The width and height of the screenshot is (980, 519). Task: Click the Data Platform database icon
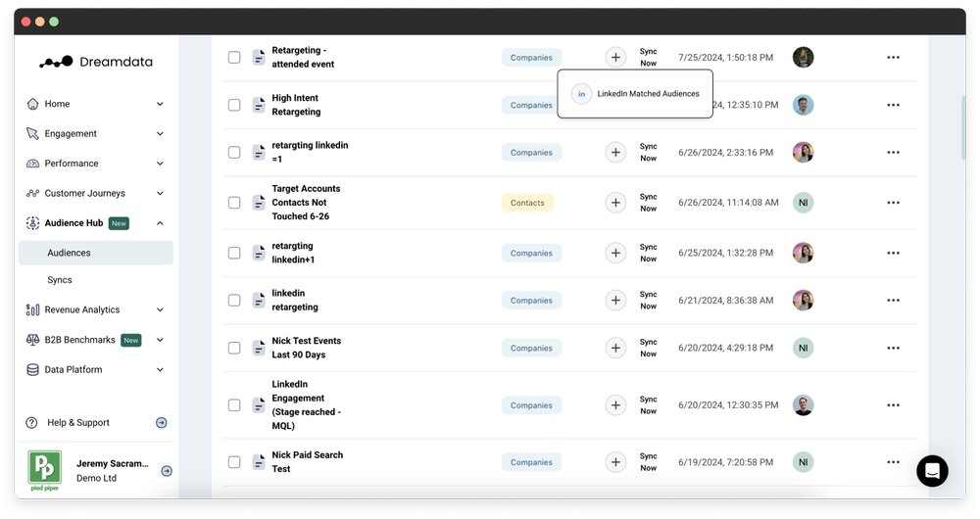tap(32, 370)
